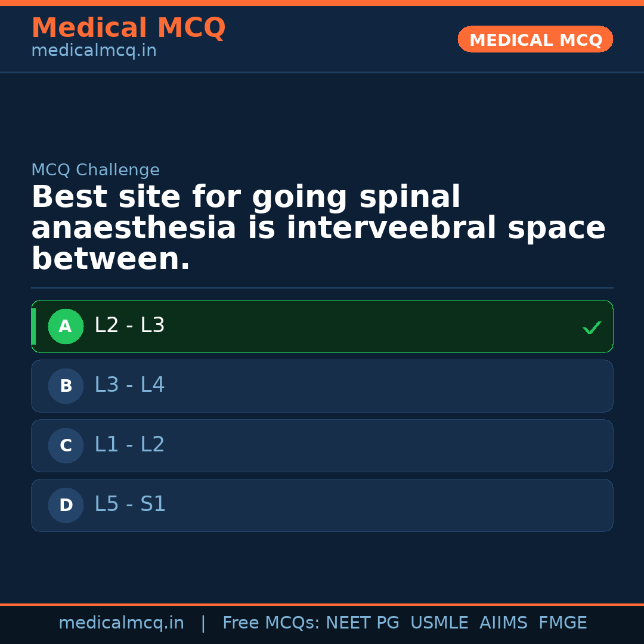644x644 pixels.
Task: Click "USMLE" in the footer
Action: [439, 623]
